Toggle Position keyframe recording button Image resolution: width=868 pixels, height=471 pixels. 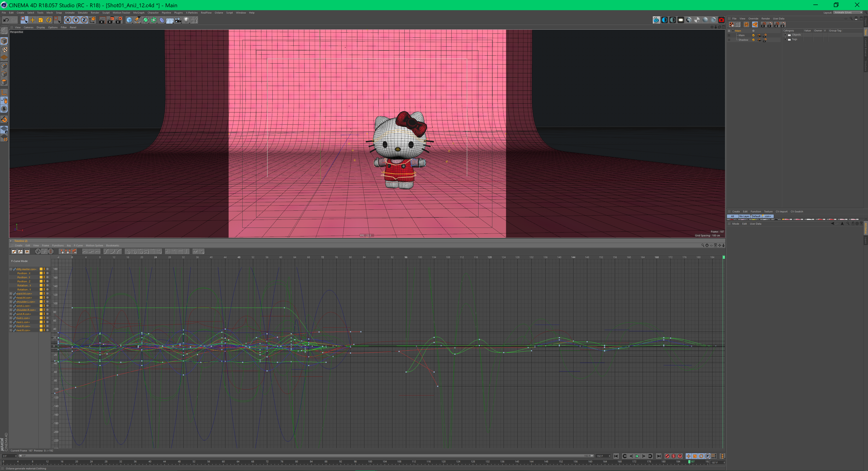point(688,456)
